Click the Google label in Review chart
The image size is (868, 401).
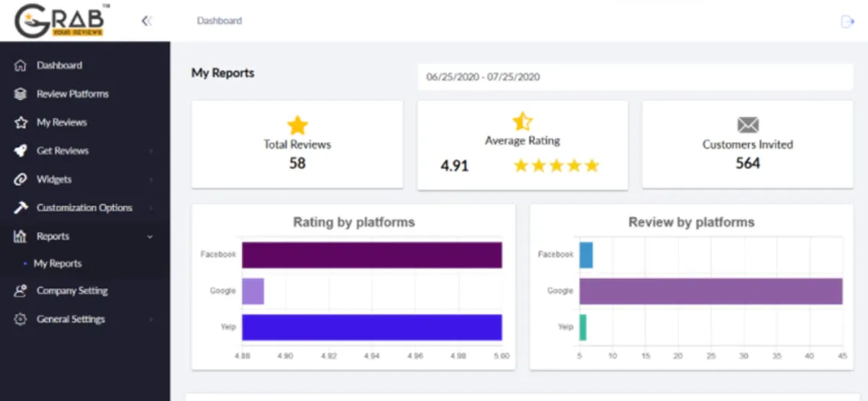click(561, 291)
